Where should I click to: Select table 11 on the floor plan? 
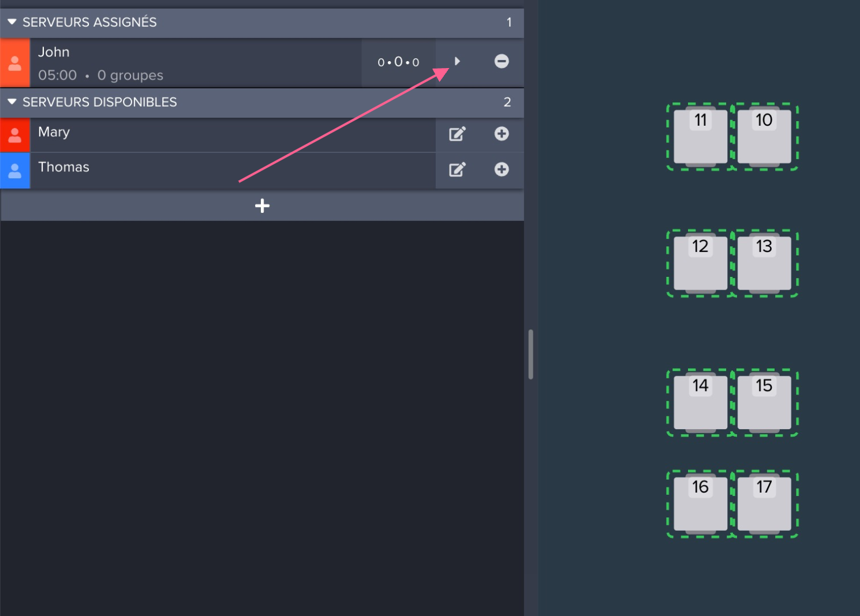[700, 137]
